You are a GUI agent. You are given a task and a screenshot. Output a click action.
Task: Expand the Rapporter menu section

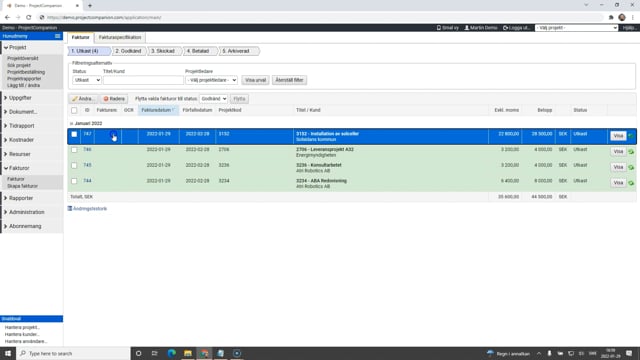click(21, 198)
